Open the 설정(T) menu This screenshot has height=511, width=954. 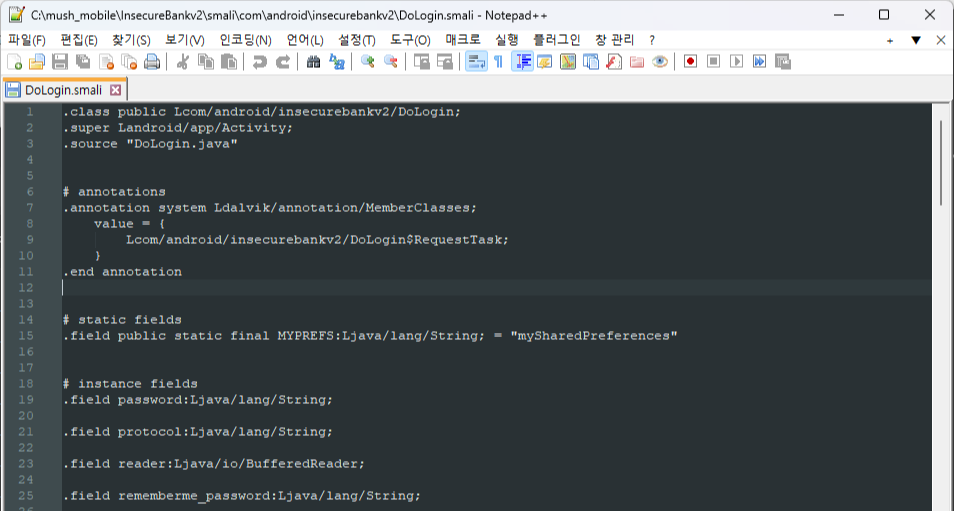357,40
